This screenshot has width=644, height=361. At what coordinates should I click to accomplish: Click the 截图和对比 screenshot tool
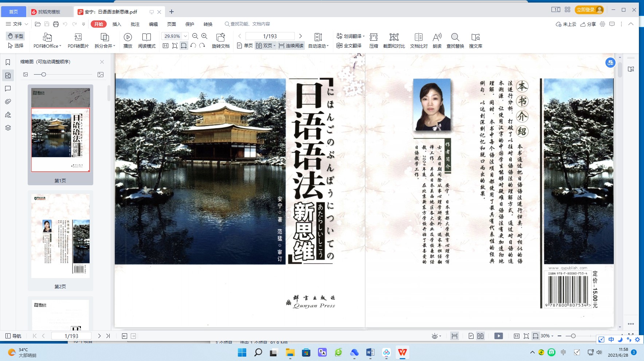[x=394, y=37]
